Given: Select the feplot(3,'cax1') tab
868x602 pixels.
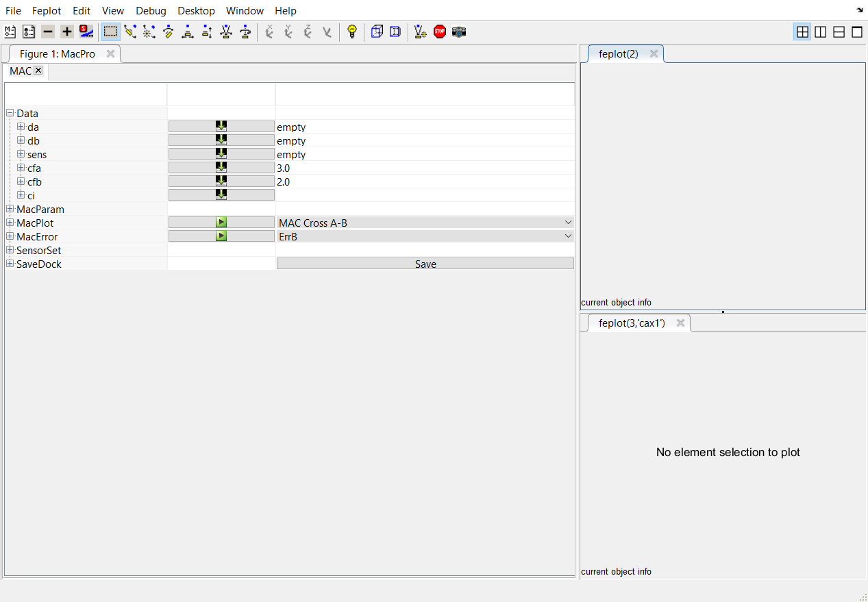Looking at the screenshot, I should tap(632, 323).
